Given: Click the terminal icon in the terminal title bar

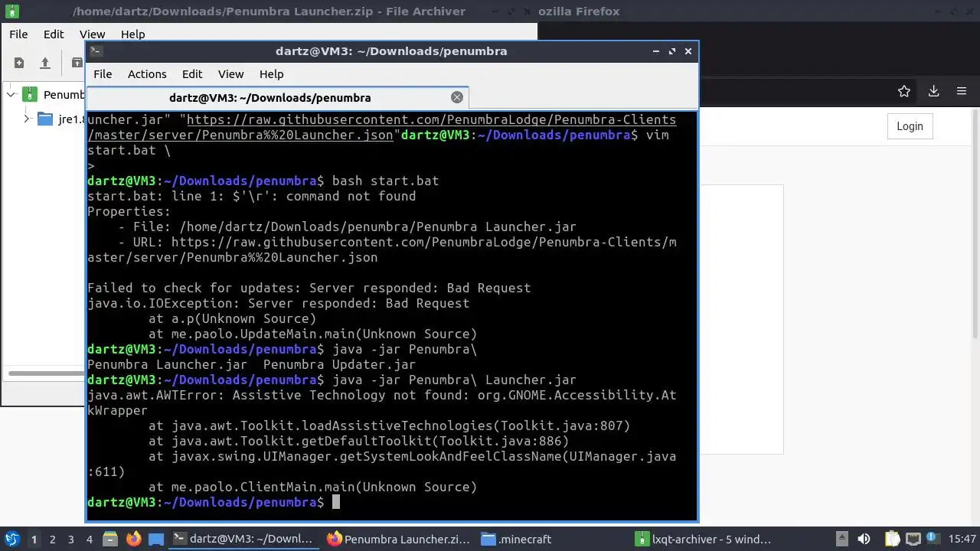Looking at the screenshot, I should click(x=96, y=51).
